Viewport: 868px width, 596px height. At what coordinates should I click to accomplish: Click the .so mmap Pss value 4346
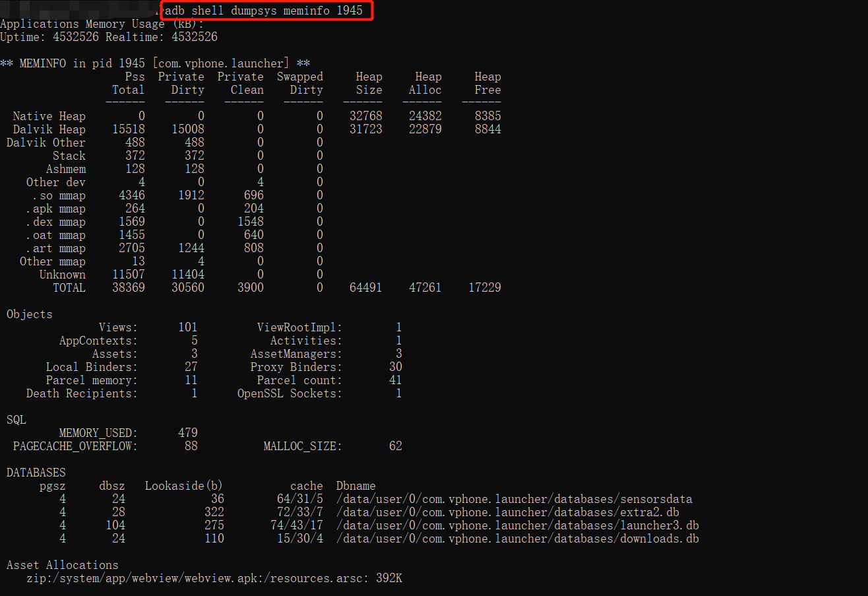point(132,195)
